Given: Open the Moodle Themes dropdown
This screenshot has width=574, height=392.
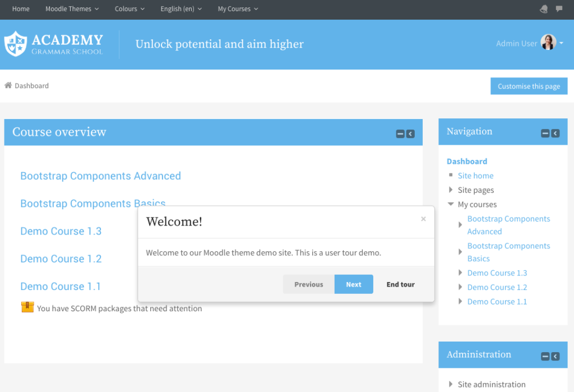Looking at the screenshot, I should pyautogui.click(x=72, y=8).
